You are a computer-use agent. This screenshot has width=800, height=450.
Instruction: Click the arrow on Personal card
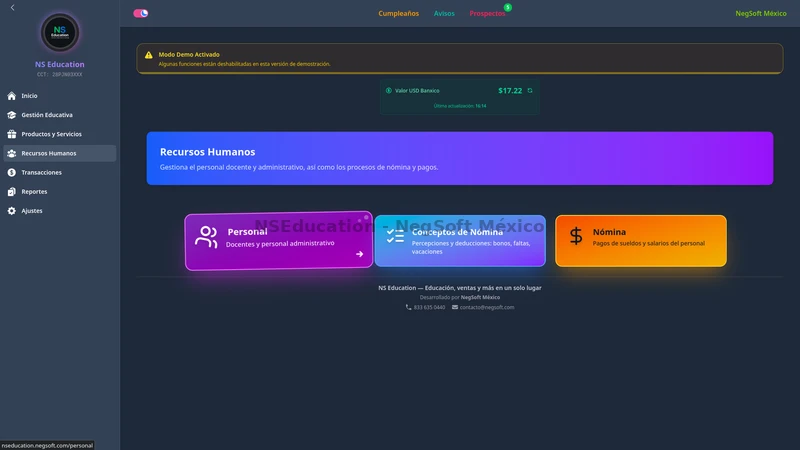click(360, 254)
